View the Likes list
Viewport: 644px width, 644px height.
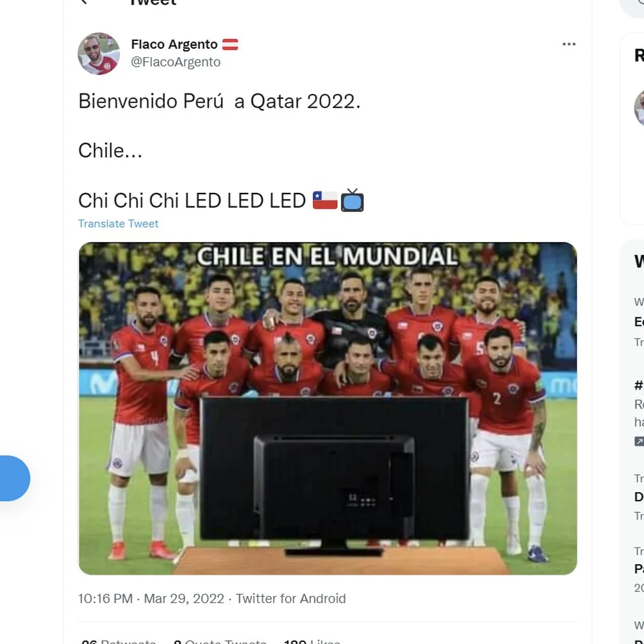(312, 641)
